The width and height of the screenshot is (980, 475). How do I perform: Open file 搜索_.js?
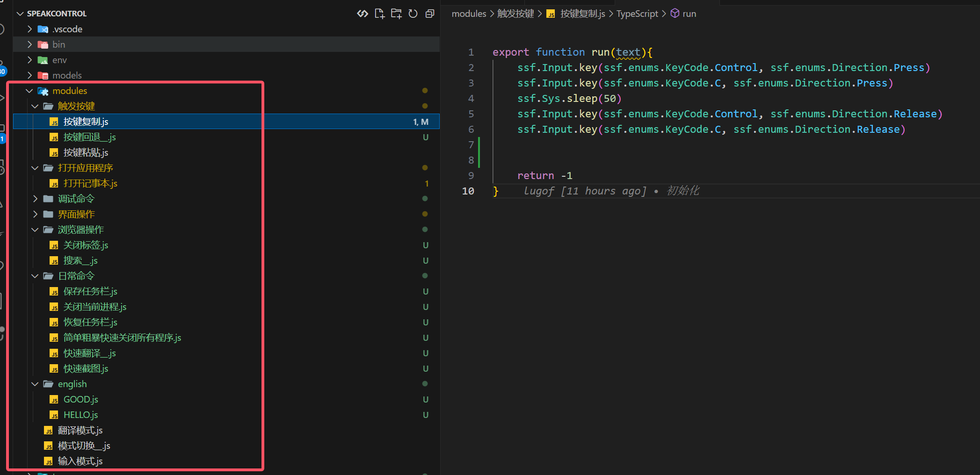[226, 260]
